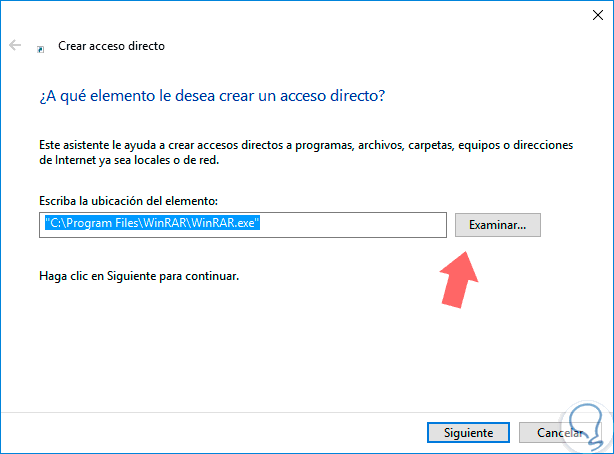The height and width of the screenshot is (454, 614).
Task: Click the empty end of the location field
Action: (x=380, y=225)
